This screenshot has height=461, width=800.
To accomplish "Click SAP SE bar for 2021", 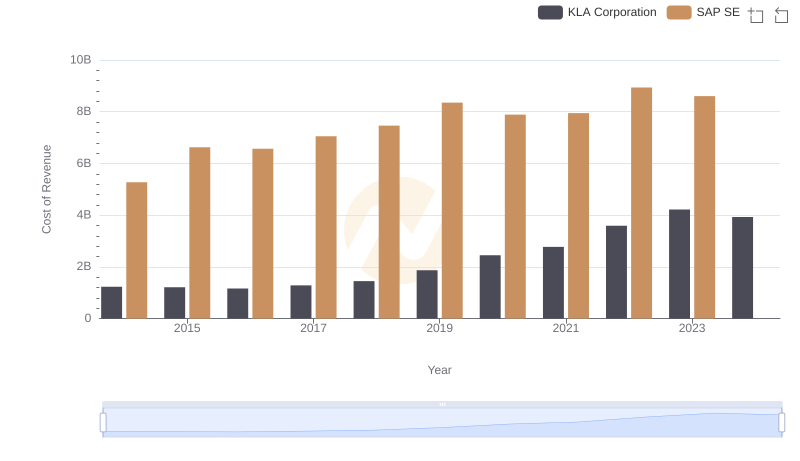I will (x=579, y=216).
